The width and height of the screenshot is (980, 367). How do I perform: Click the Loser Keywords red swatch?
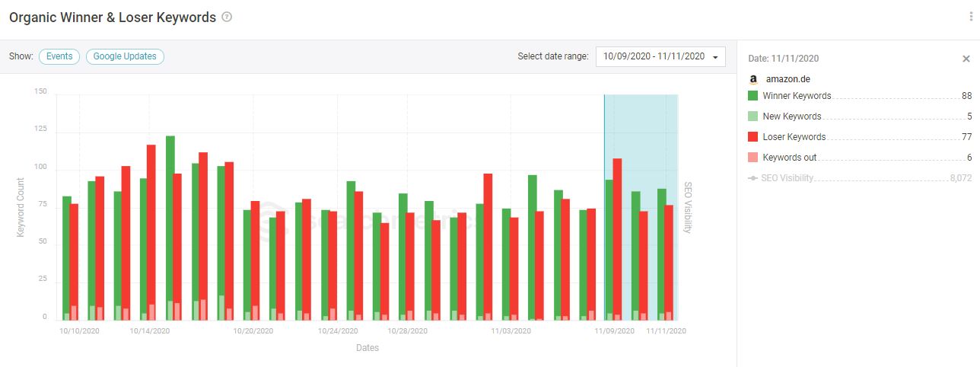(x=753, y=137)
